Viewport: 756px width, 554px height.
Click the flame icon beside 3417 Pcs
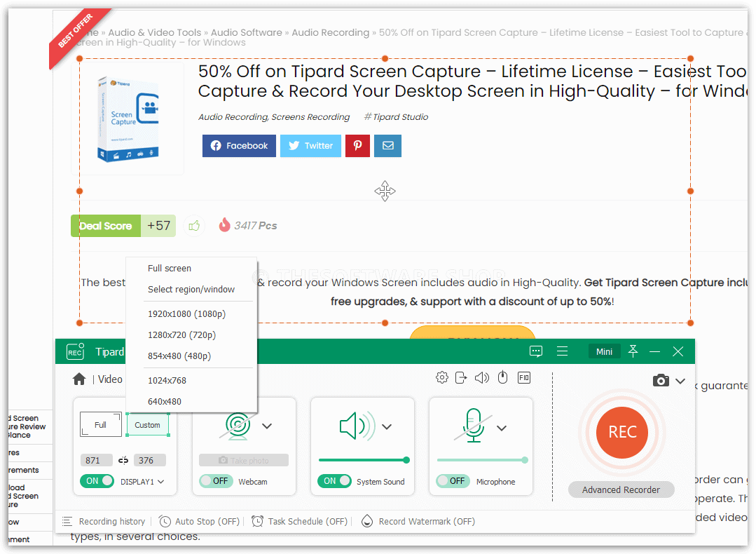pos(224,224)
